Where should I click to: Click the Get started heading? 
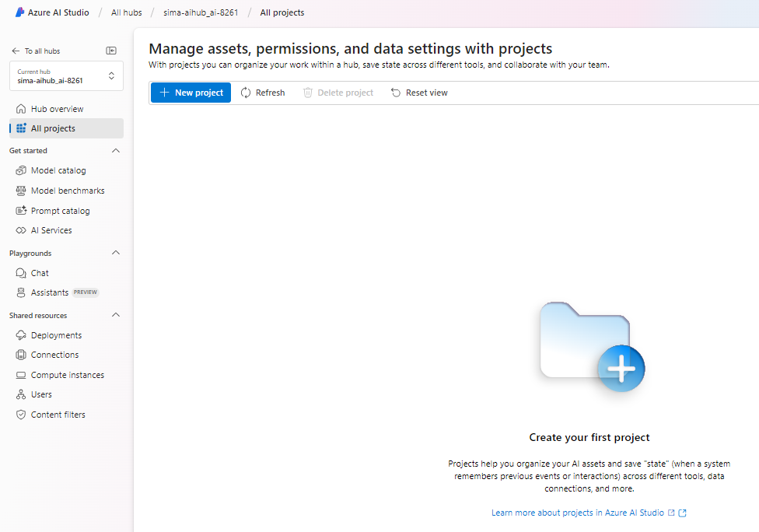pos(28,151)
